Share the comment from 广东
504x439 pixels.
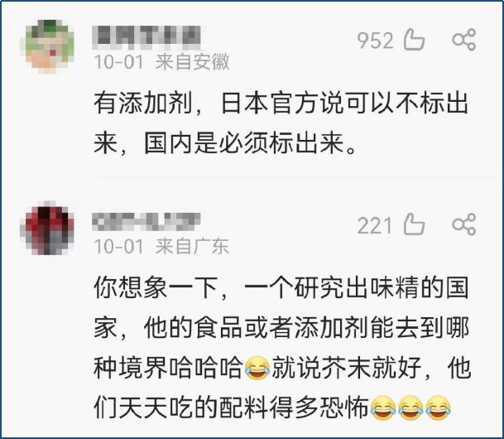[463, 224]
